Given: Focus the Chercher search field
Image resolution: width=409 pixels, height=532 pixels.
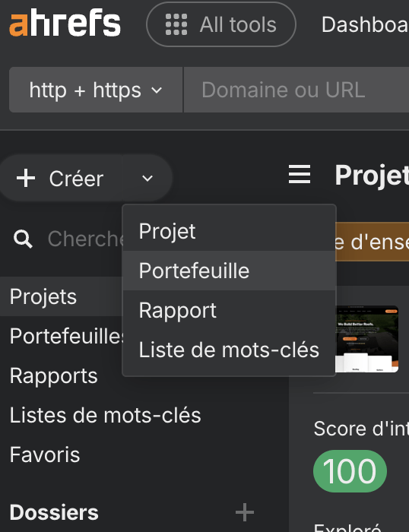Looking at the screenshot, I should coord(85,239).
